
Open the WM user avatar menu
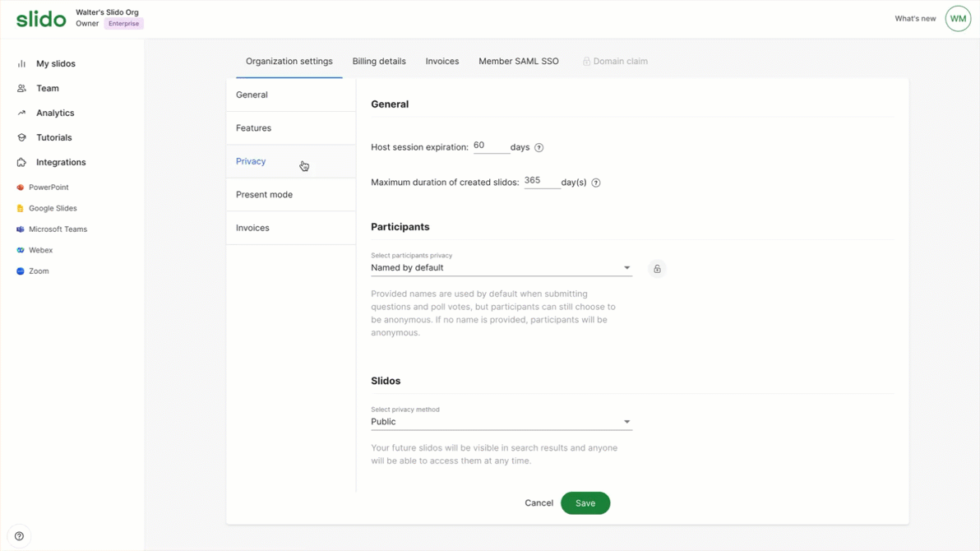(958, 19)
